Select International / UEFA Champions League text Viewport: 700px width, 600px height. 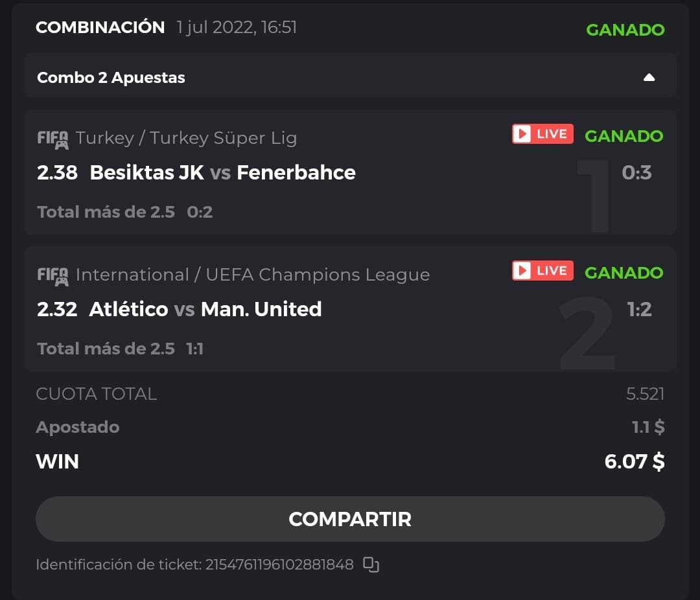252,275
